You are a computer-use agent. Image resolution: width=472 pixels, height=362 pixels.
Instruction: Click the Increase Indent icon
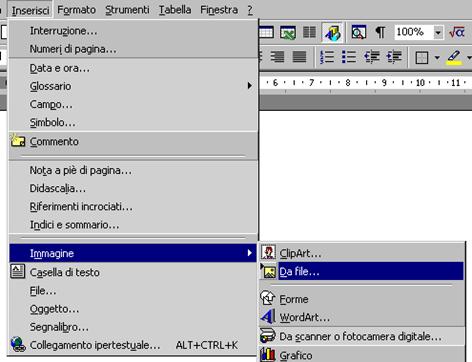click(394, 57)
